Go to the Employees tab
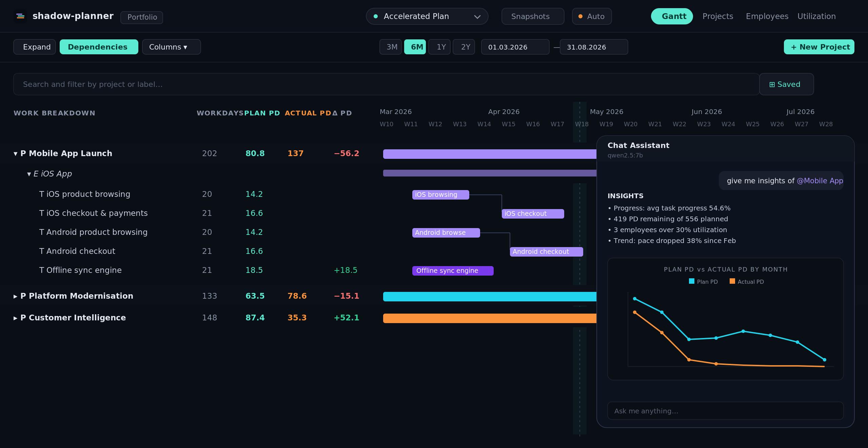 pos(767,16)
